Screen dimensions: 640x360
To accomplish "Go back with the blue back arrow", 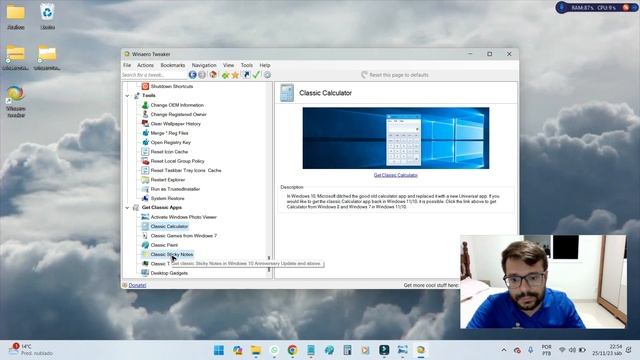I will 192,75.
